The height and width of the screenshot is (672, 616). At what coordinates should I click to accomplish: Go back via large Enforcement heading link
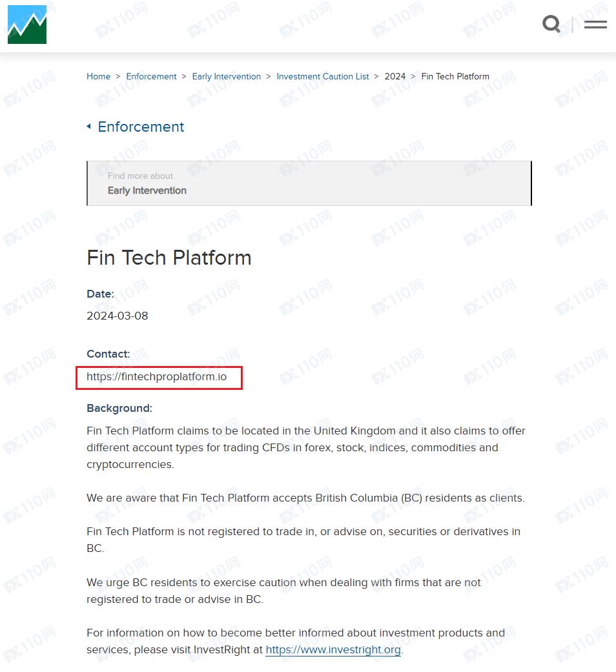coord(141,127)
